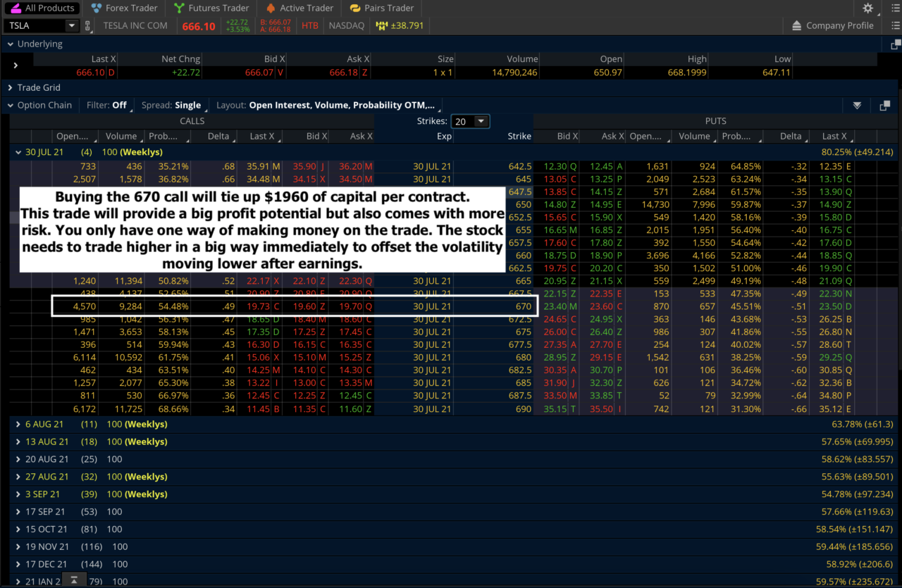Open the settings gear menu
This screenshot has width=902, height=588.
[867, 8]
